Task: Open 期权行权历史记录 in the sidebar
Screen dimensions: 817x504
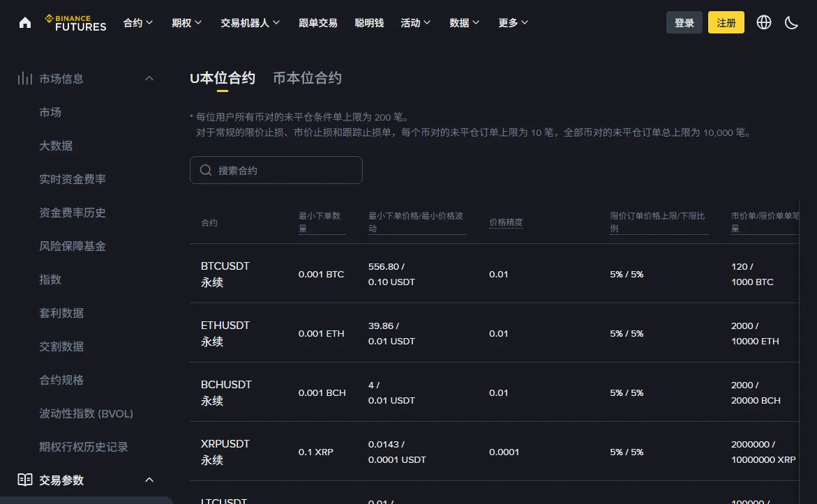Action: point(83,447)
